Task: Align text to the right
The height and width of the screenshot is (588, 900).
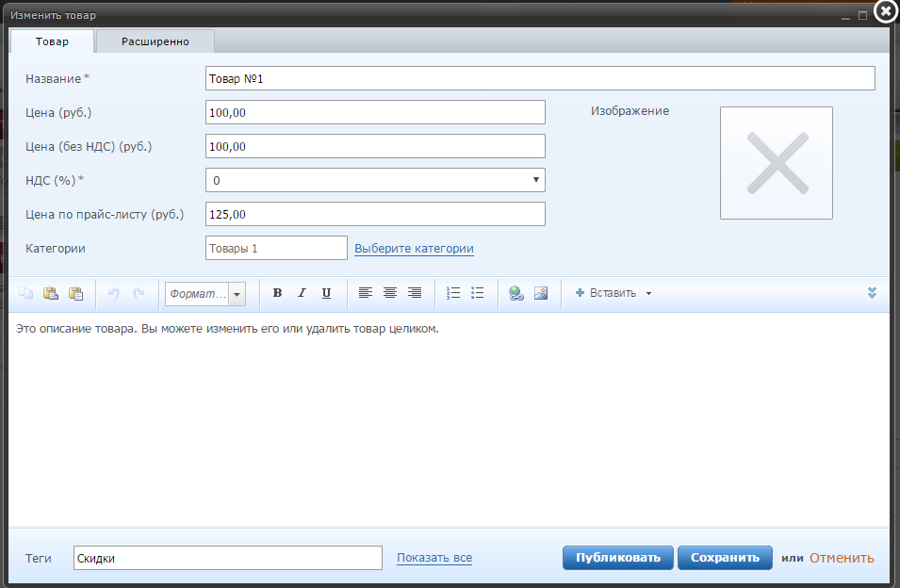Action: point(415,293)
